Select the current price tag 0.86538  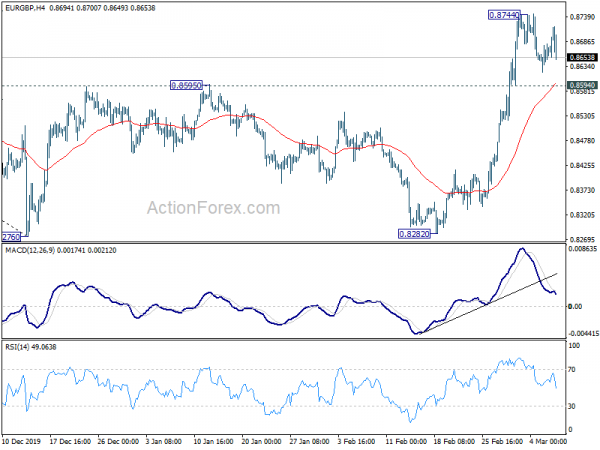click(x=582, y=57)
